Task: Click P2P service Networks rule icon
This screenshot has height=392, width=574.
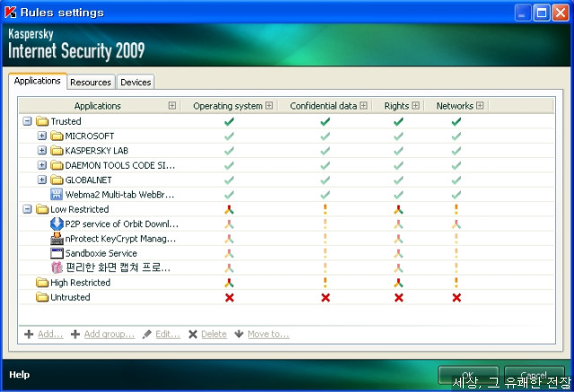Action: [x=457, y=224]
